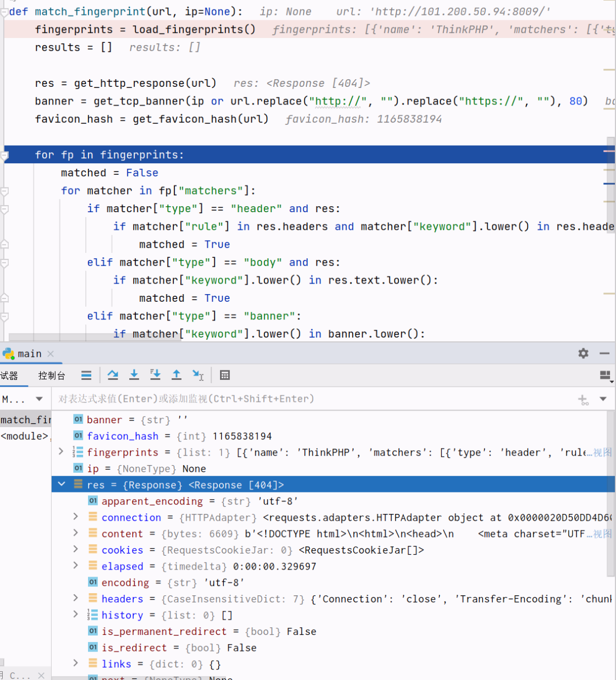Select the match_fir stack frame
This screenshot has height=680, width=616.
pos(25,419)
